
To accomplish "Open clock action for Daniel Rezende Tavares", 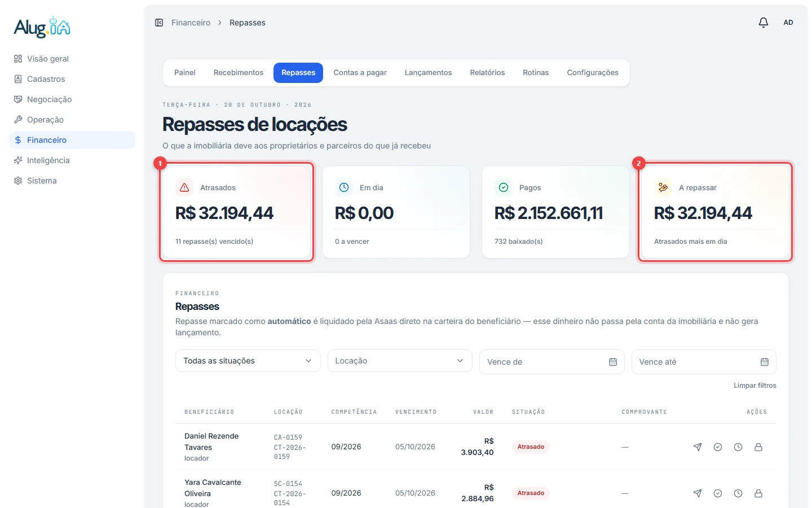I will [x=738, y=447].
